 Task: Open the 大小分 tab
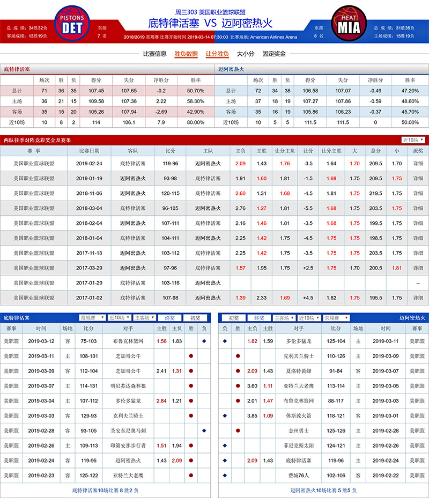(x=245, y=54)
